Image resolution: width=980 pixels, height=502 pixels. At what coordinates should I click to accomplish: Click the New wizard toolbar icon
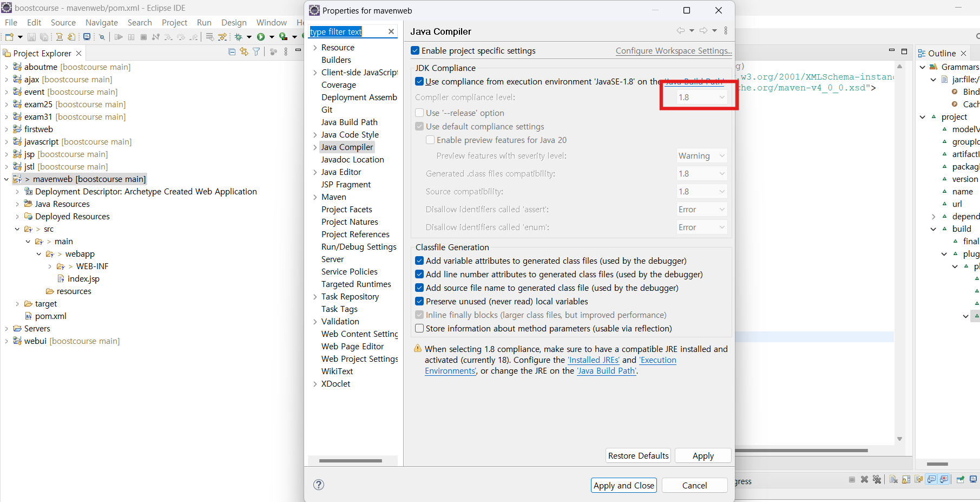[x=9, y=37]
